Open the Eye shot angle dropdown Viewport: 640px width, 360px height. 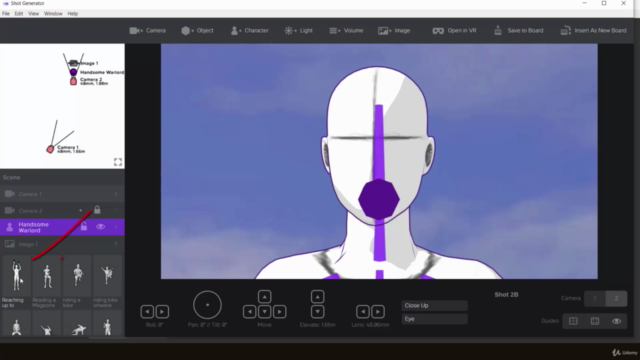[x=435, y=319]
